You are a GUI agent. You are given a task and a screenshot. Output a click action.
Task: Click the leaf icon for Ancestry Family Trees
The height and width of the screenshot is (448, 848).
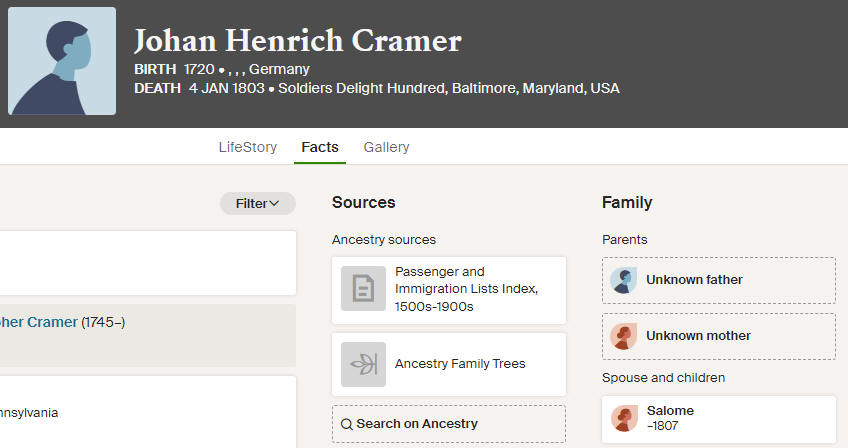click(363, 364)
